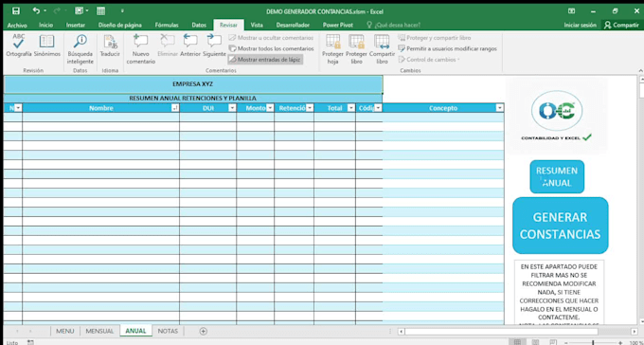The image size is (644, 345).
Task: Click Iniciar sesión link
Action: tap(580, 25)
